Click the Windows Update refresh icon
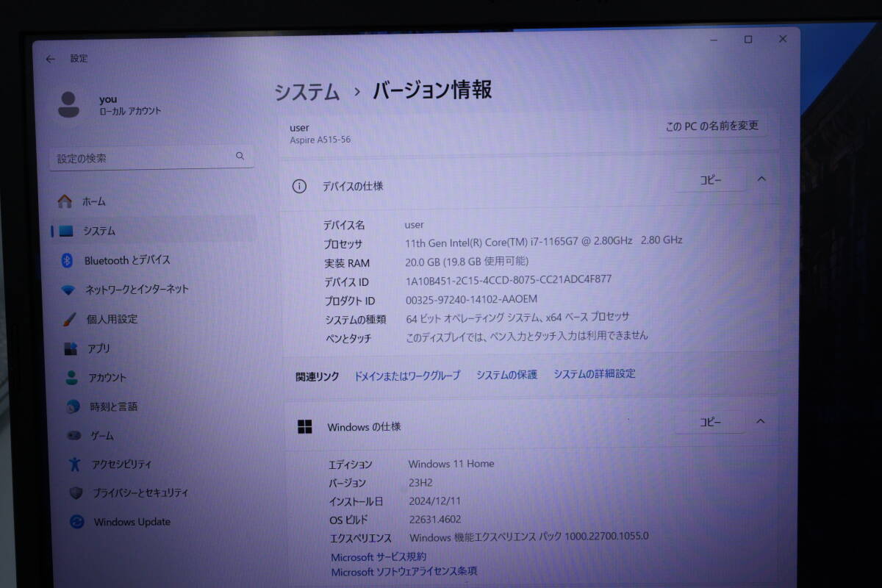The width and height of the screenshot is (882, 588). 76,522
